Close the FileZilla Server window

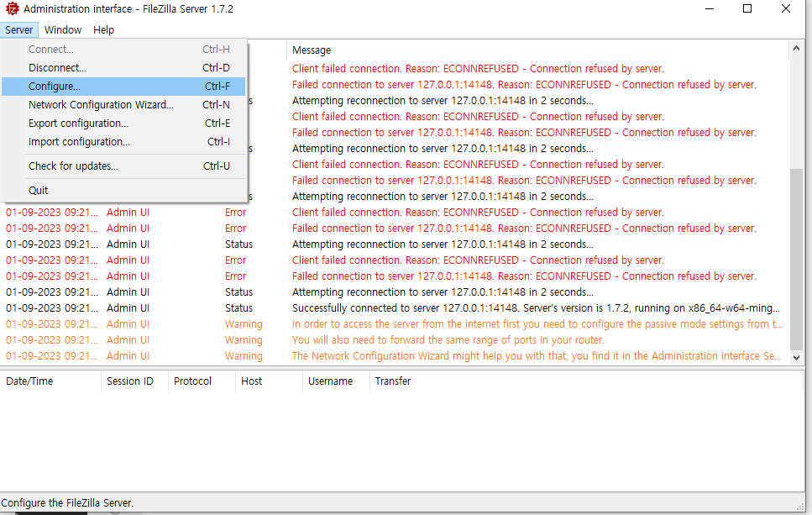pos(786,8)
